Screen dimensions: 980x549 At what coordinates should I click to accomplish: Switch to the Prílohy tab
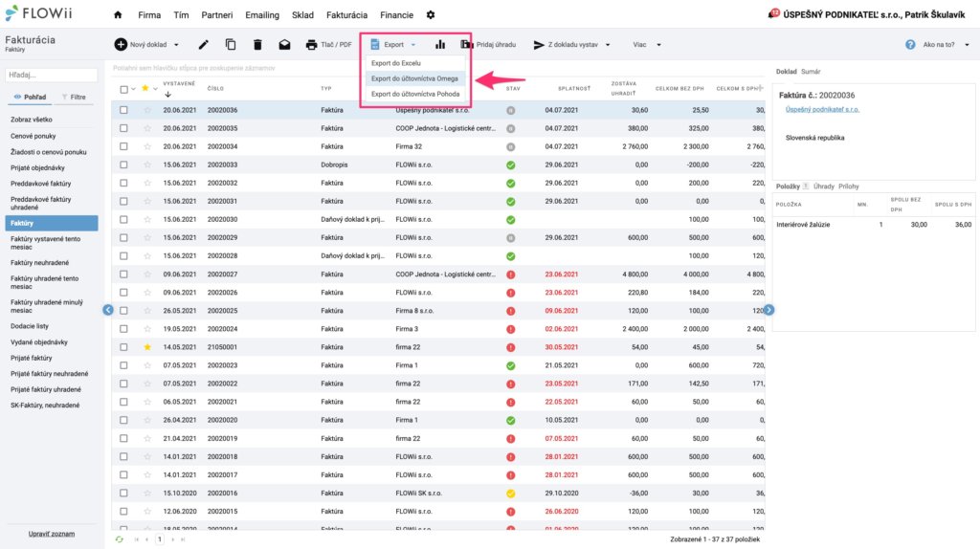(x=849, y=187)
